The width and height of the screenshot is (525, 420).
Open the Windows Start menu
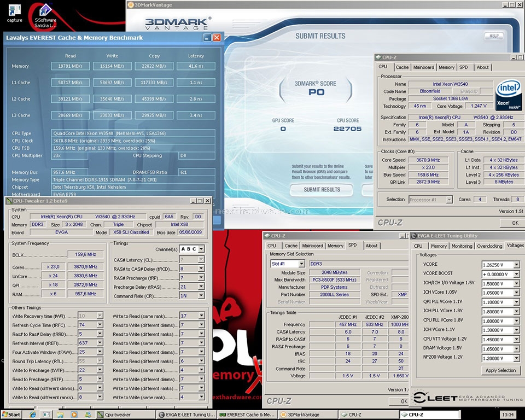pyautogui.click(x=11, y=415)
